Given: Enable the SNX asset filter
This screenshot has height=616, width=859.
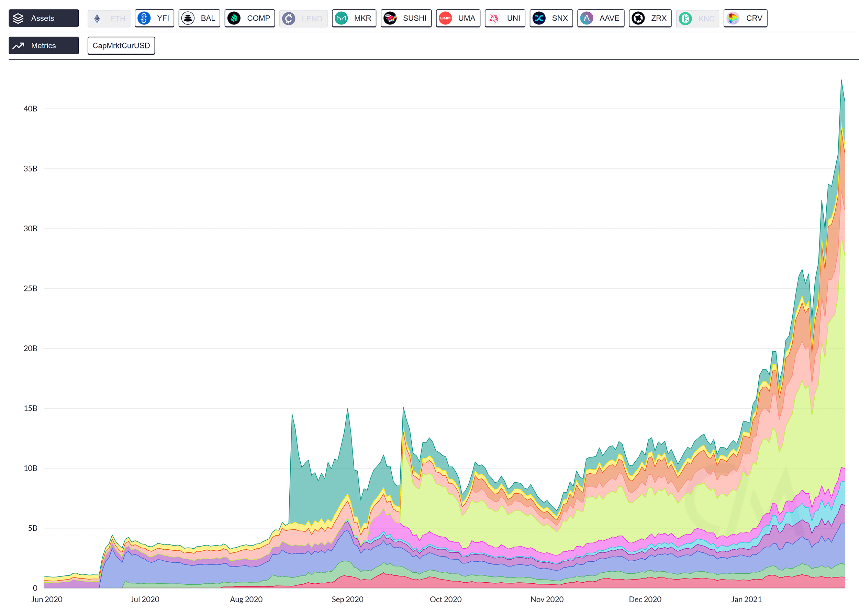Looking at the screenshot, I should point(550,18).
